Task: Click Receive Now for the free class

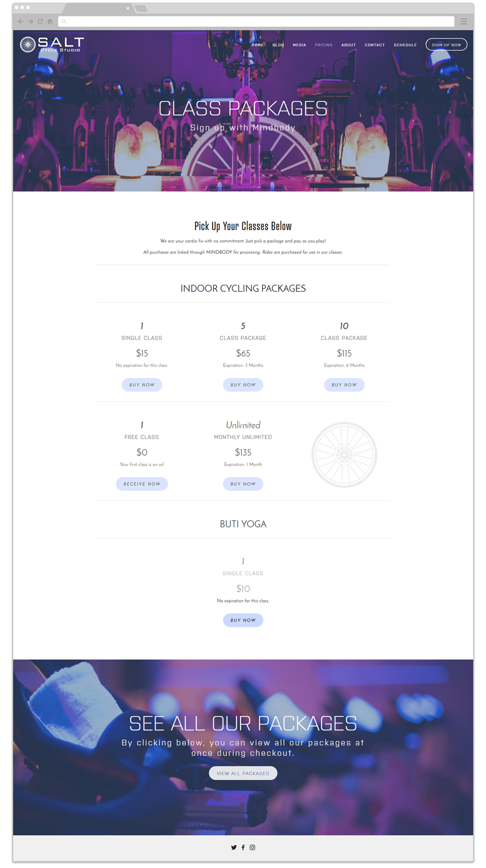Action: (142, 484)
